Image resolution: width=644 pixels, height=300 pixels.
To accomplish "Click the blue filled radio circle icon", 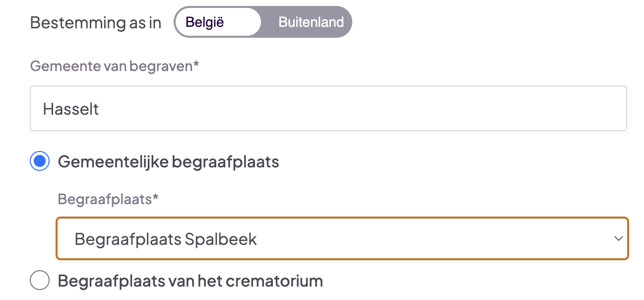I will pos(40,161).
